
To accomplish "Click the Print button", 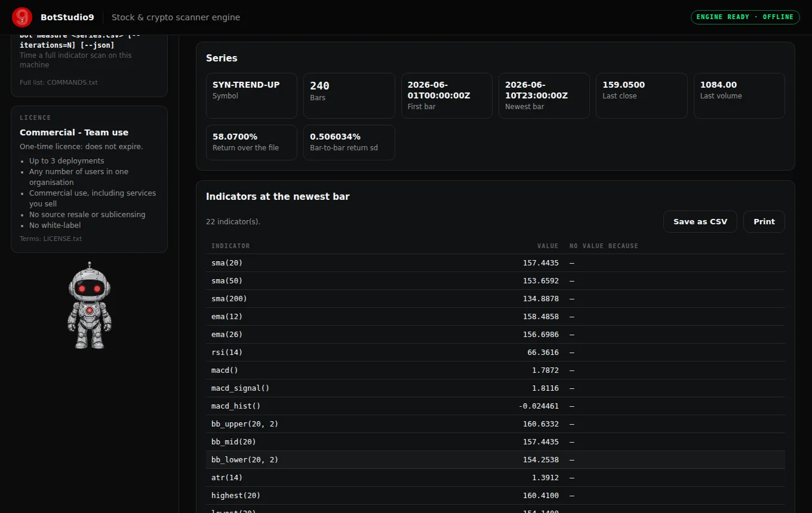I will coord(764,221).
